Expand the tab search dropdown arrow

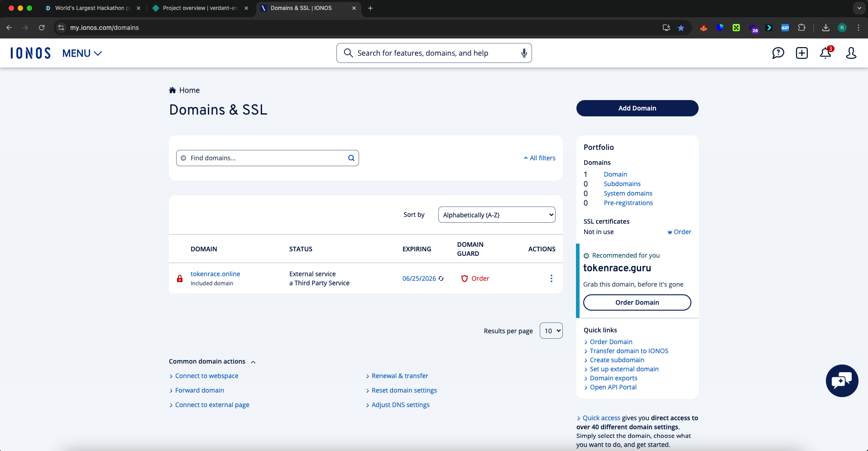click(859, 8)
